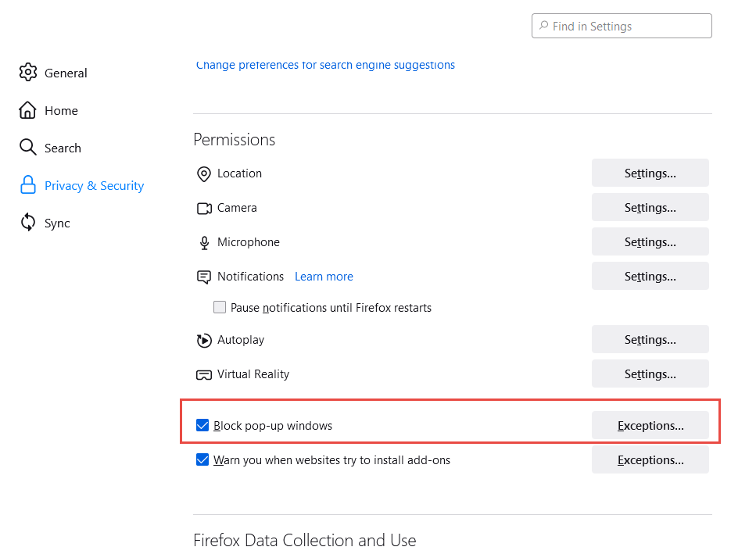Click the Virtual Reality headset icon
The width and height of the screenshot is (756, 554).
[204, 374]
